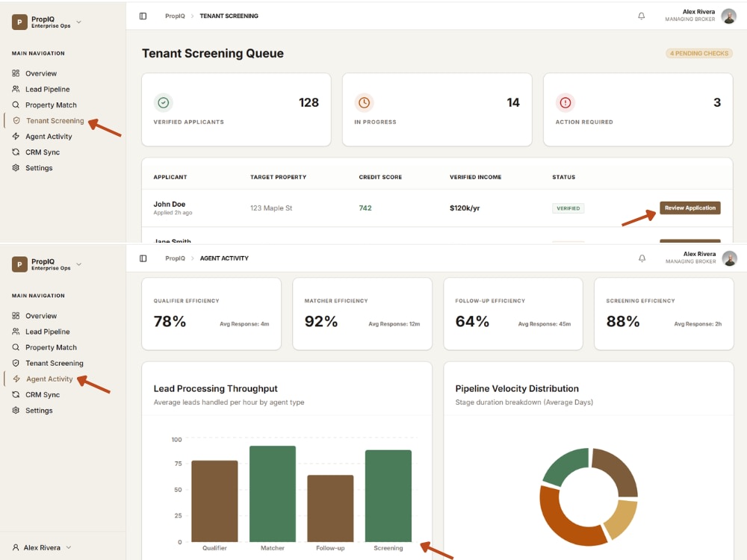Click 88% Screening Efficiency value
The image size is (747, 560).
click(623, 321)
